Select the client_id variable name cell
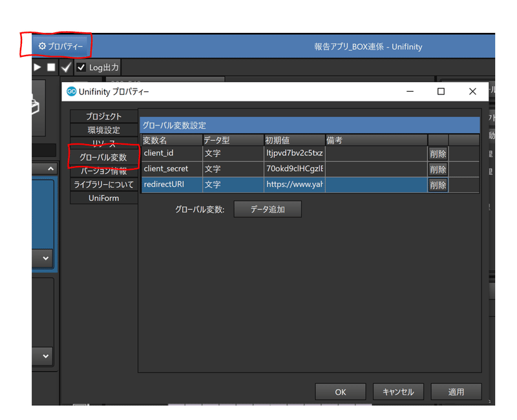This screenshot has height=420, width=517. [171, 153]
